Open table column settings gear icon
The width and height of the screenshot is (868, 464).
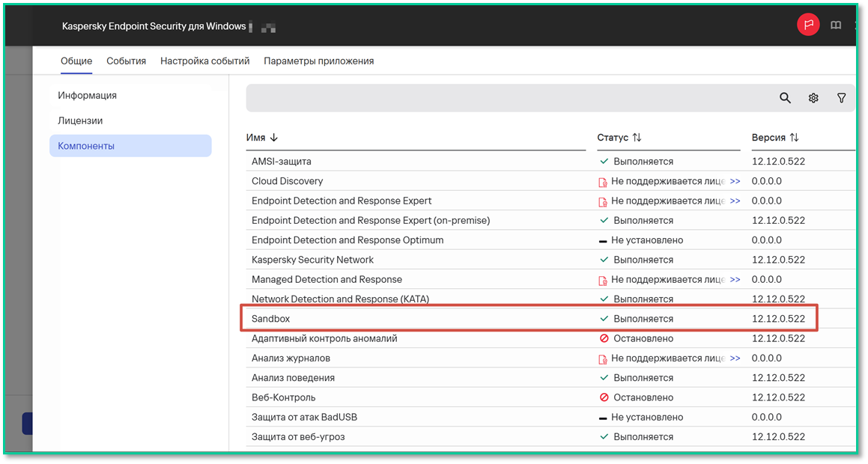point(813,98)
